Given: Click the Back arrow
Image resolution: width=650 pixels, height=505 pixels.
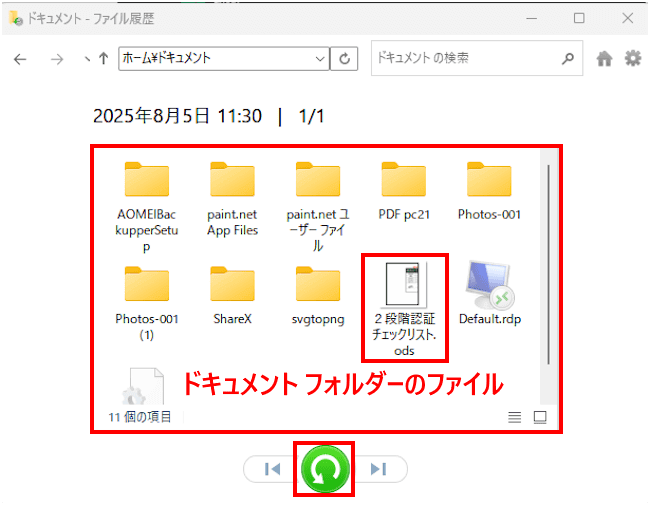Looking at the screenshot, I should (x=20, y=59).
